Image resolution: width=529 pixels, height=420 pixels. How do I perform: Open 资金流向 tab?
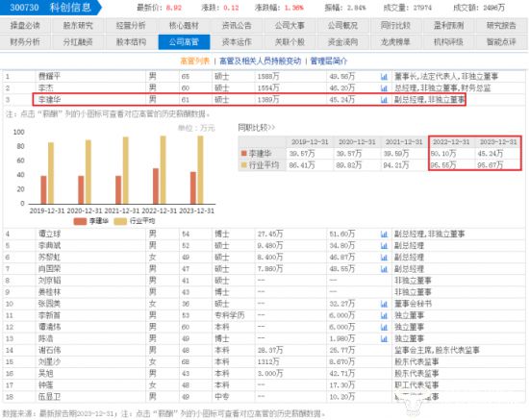342,42
